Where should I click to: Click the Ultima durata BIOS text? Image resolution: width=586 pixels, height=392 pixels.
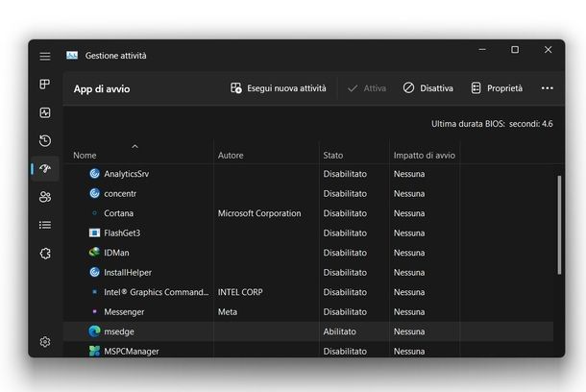492,124
